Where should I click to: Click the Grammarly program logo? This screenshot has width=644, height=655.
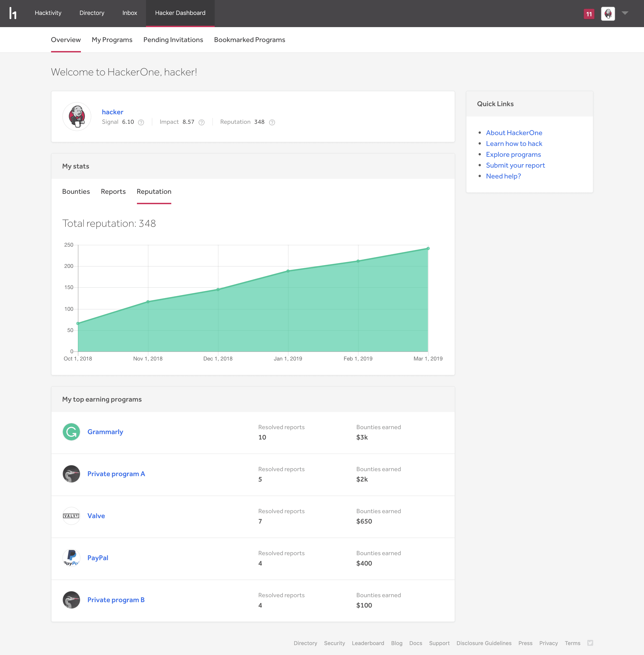tap(71, 432)
